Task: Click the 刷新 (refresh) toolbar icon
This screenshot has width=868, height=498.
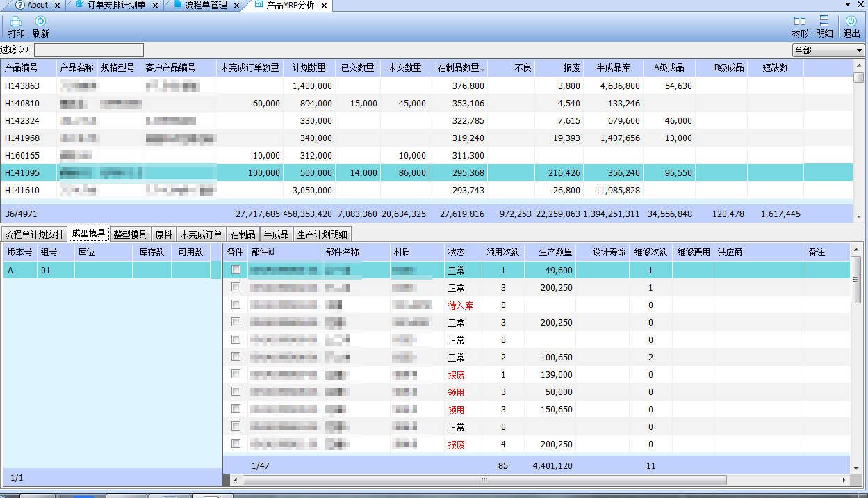Action: pyautogui.click(x=40, y=22)
